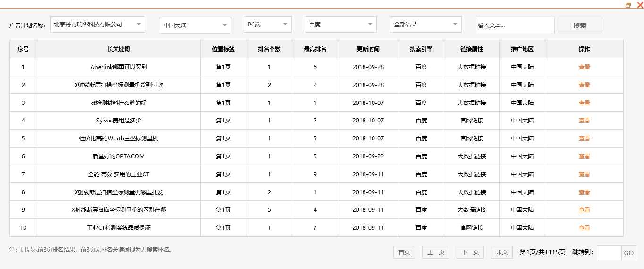
Task: Click the 上一页 previous page button
Action: click(x=436, y=252)
